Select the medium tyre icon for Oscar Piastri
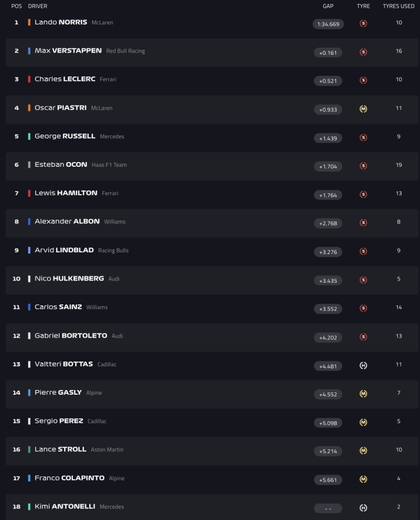This screenshot has width=420, height=520. click(x=363, y=109)
